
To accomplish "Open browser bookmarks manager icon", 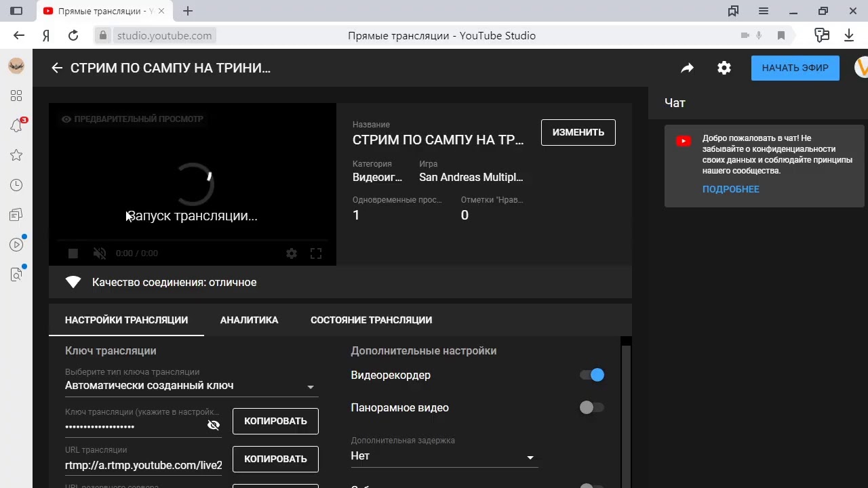I will click(733, 11).
